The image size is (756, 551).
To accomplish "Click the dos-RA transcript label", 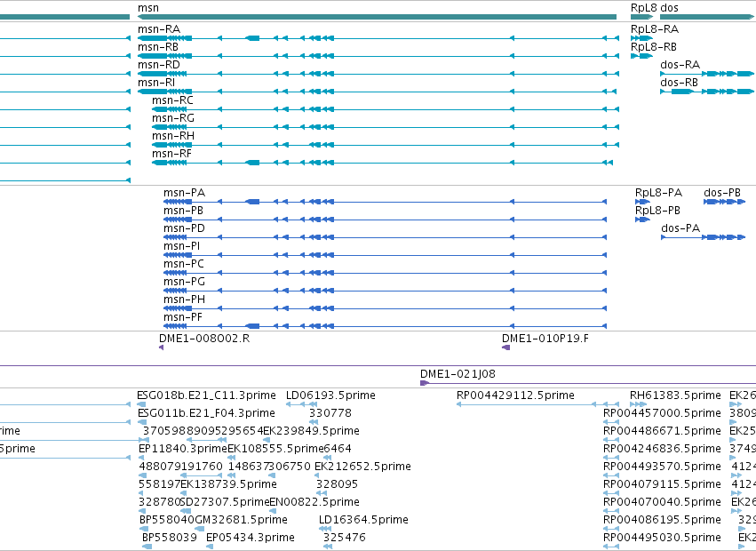I will (680, 65).
